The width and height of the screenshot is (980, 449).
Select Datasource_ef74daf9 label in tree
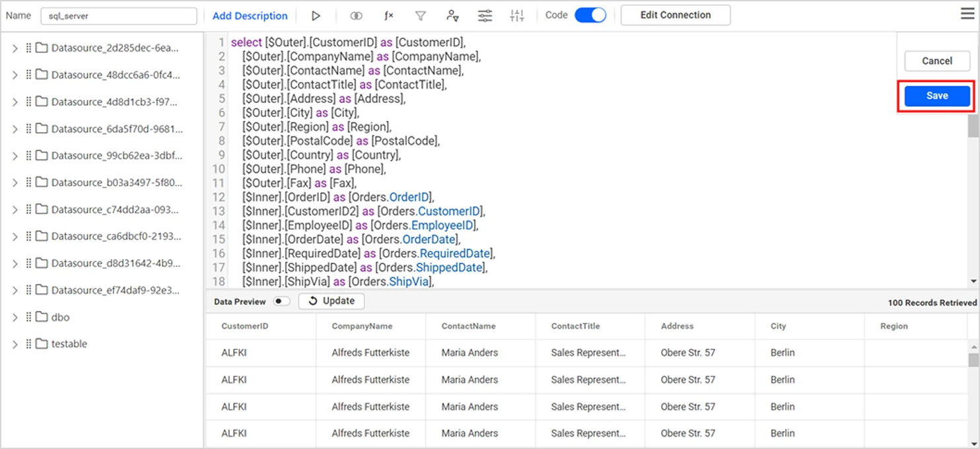(116, 290)
